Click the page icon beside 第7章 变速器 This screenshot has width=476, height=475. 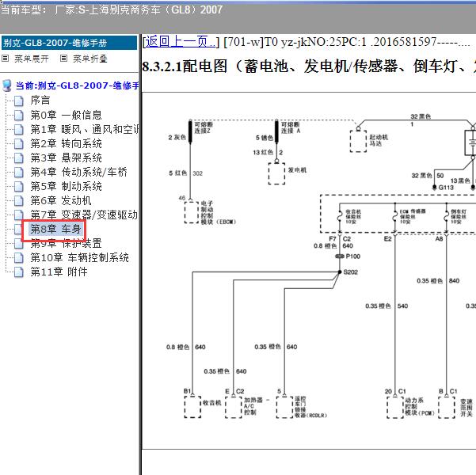point(18,215)
